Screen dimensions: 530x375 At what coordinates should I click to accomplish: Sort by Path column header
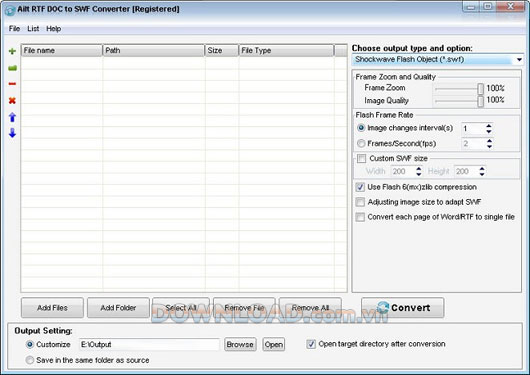[153, 50]
